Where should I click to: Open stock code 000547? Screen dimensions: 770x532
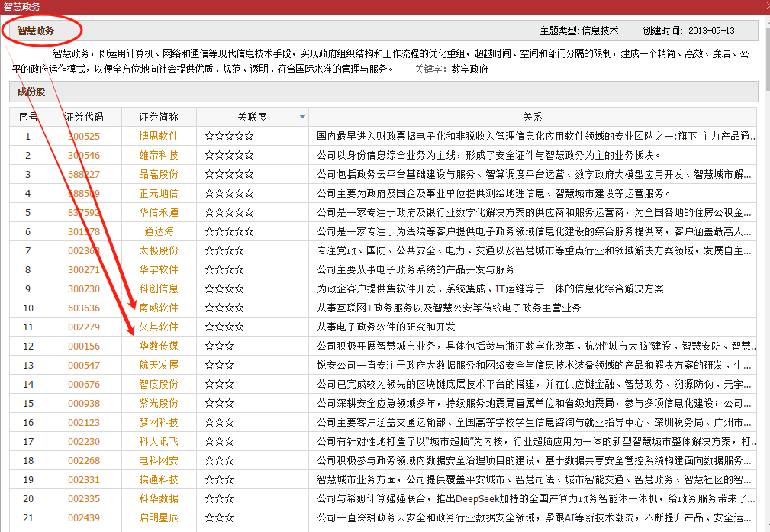pyautogui.click(x=84, y=366)
